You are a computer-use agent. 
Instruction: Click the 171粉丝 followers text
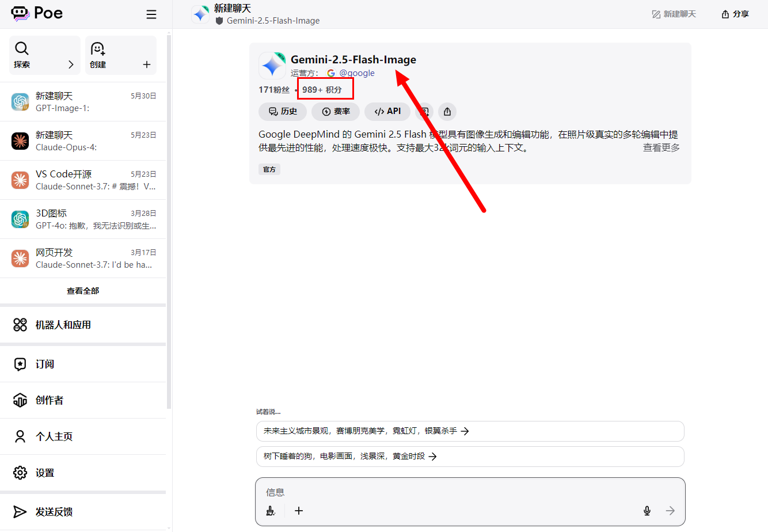pyautogui.click(x=274, y=90)
